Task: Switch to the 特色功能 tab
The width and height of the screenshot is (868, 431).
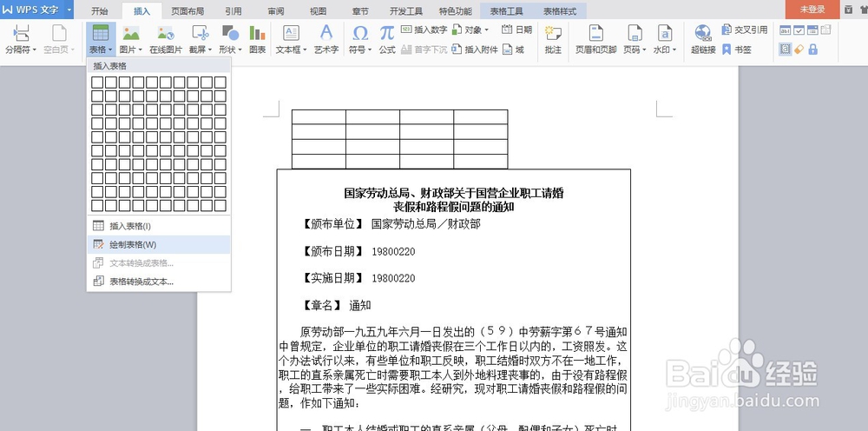Action: [x=456, y=11]
